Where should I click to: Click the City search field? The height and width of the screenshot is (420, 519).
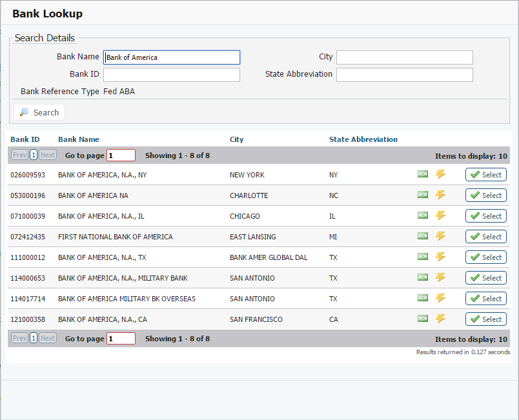pyautogui.click(x=404, y=57)
